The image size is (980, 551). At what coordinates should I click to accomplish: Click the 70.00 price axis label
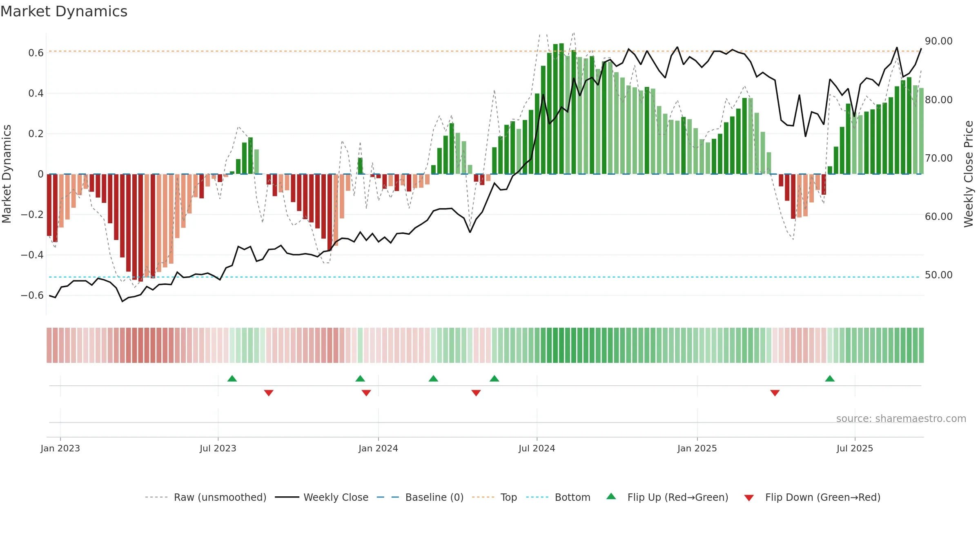(939, 158)
